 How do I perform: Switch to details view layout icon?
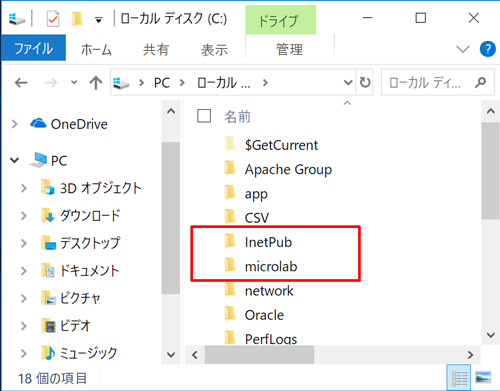click(459, 378)
